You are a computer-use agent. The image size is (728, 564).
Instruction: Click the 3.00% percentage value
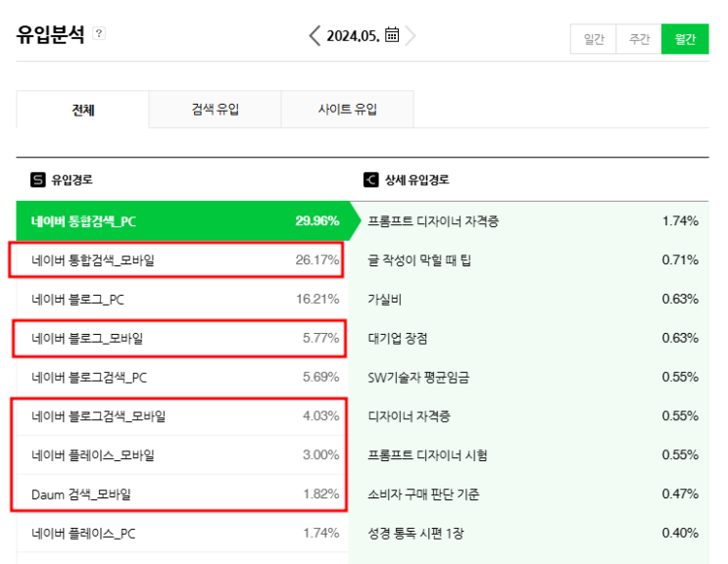tap(320, 454)
